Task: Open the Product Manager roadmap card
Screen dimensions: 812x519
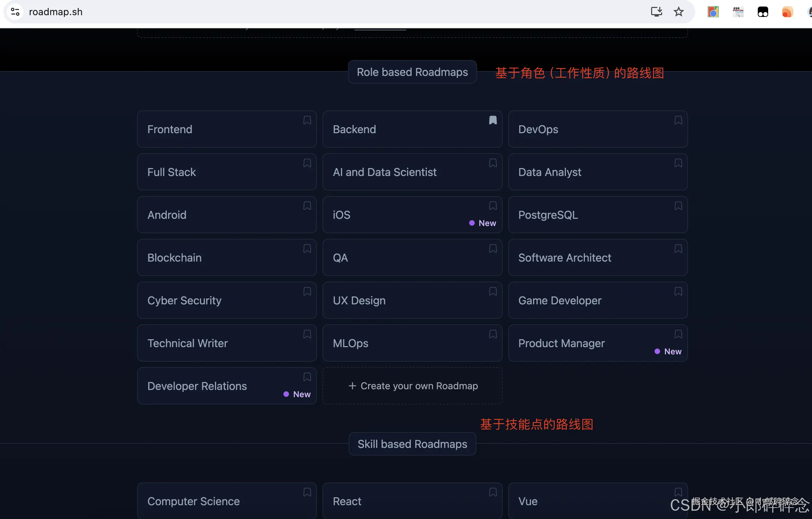Action: tap(561, 343)
